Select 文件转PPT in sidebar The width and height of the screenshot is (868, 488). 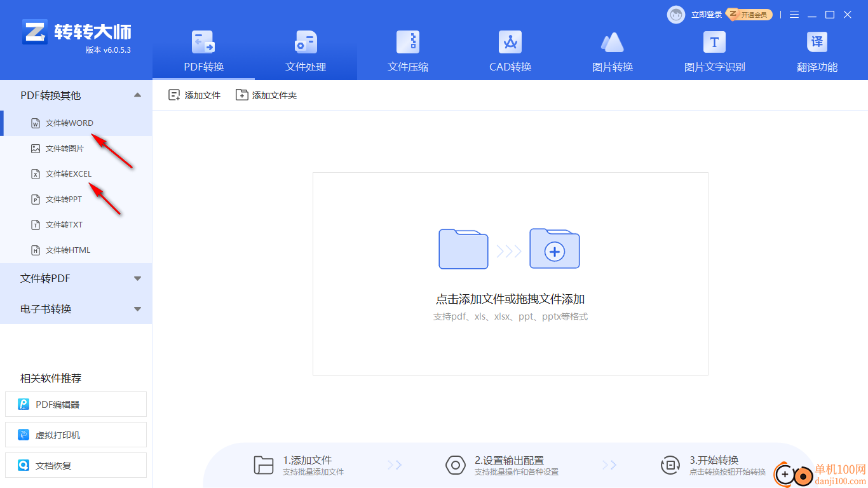pos(76,200)
